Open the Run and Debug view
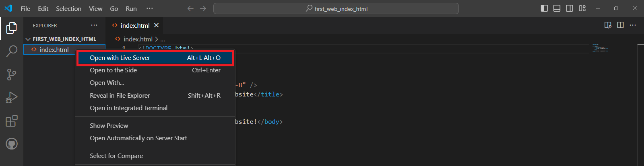The height and width of the screenshot is (166, 644). (12, 98)
